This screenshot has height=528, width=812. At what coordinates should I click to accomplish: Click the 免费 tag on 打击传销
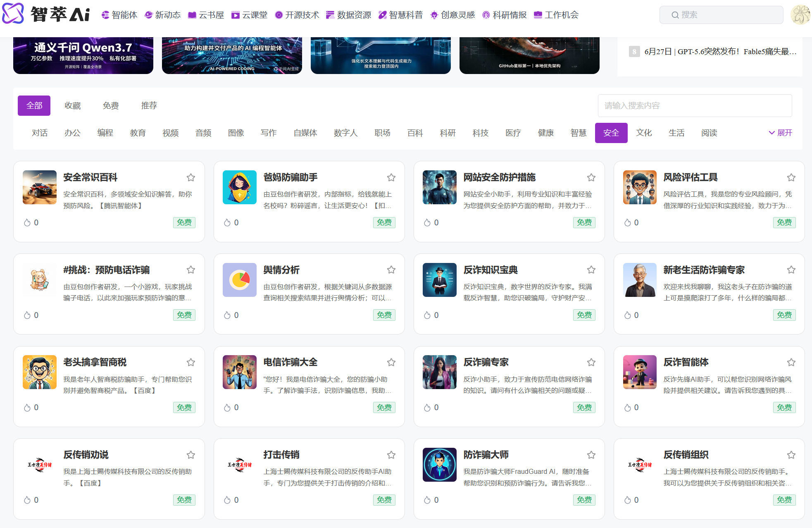click(384, 500)
